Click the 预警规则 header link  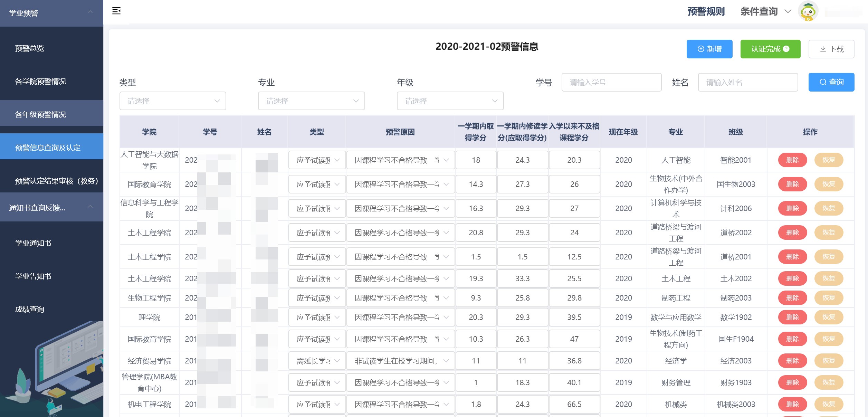pyautogui.click(x=706, y=11)
